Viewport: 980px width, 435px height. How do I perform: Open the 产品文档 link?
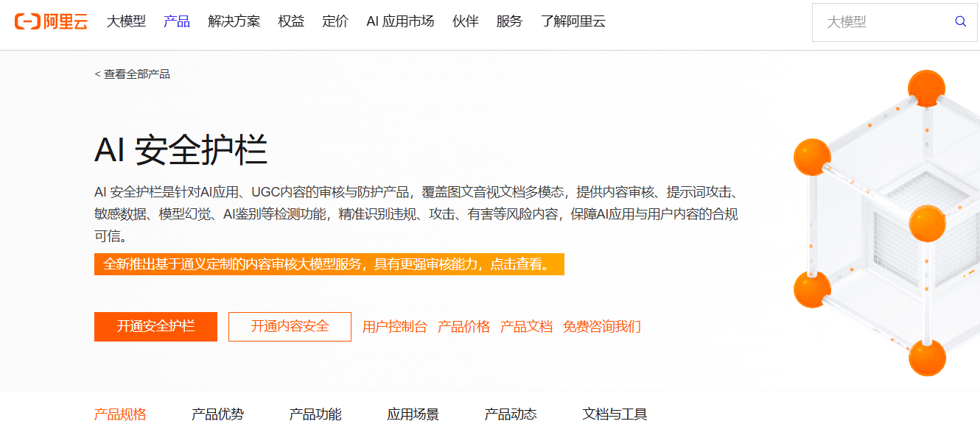point(527,327)
